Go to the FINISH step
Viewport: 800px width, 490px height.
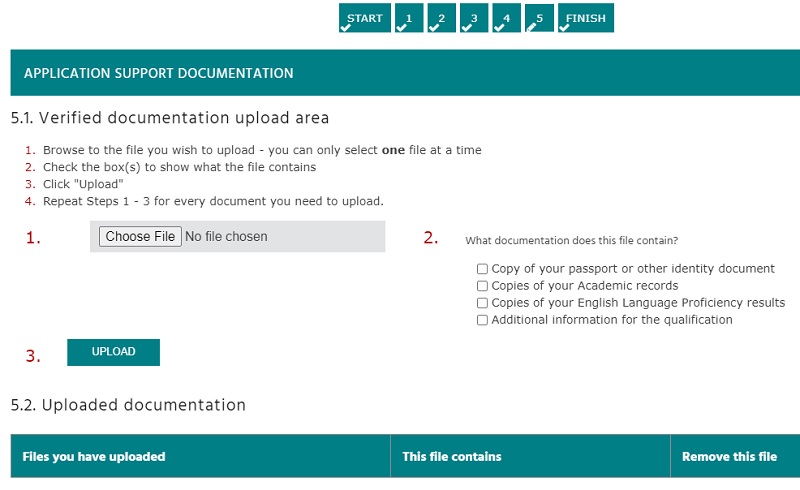point(585,18)
